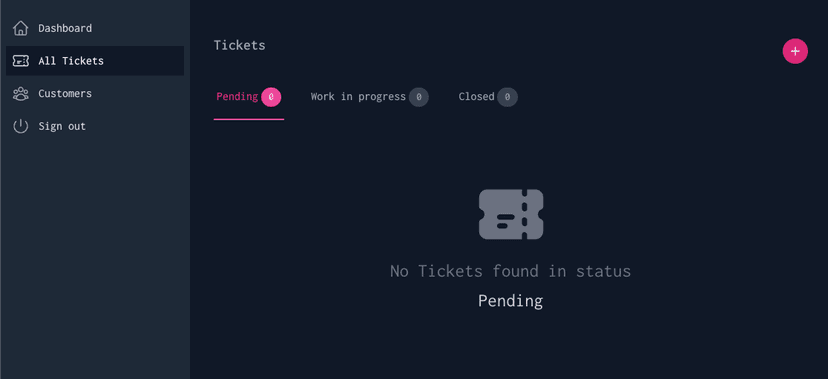Switch to the Closed tab
Viewport: 828px width, 379px height.
pyautogui.click(x=488, y=97)
